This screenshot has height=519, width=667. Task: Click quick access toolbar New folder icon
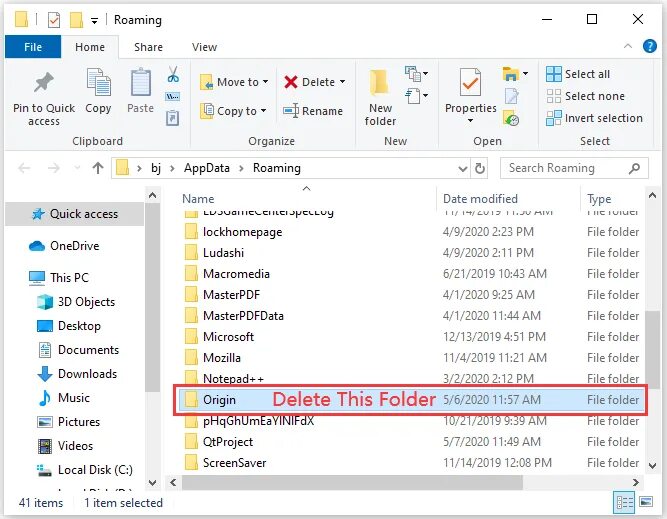point(76,20)
